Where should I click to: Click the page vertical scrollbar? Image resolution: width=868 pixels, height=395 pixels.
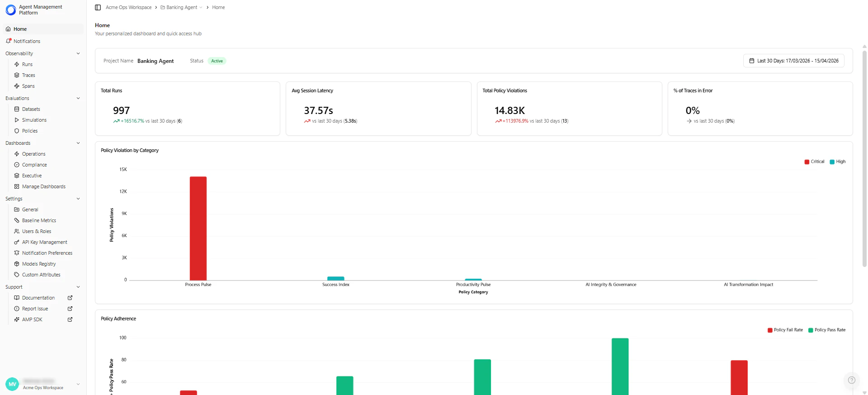pyautogui.click(x=864, y=158)
